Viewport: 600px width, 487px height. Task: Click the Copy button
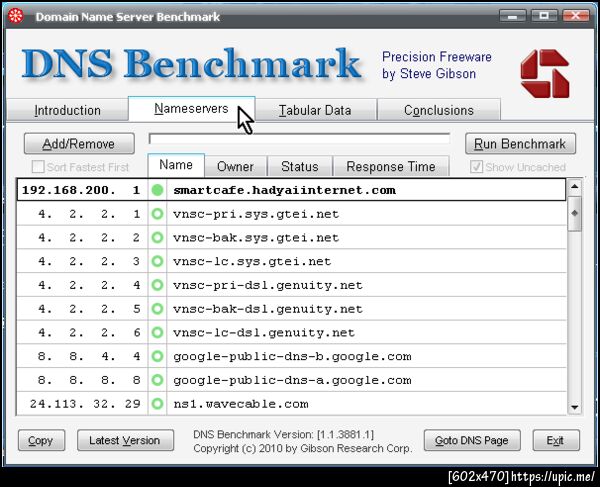click(x=41, y=440)
